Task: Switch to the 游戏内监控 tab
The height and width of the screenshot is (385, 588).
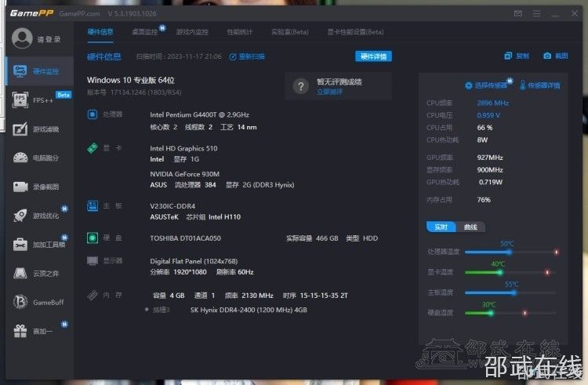Action: click(192, 32)
